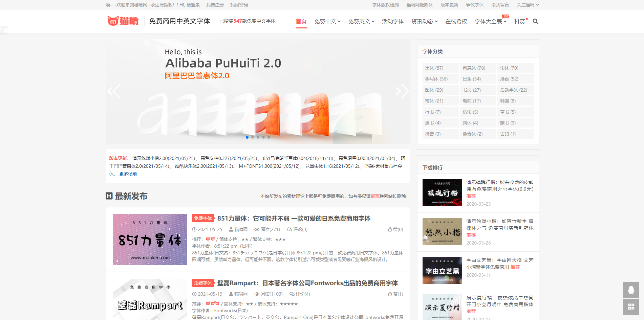Like the 851力量体 post, 赞(0)
This screenshot has height=320, width=644.
click(395, 229)
